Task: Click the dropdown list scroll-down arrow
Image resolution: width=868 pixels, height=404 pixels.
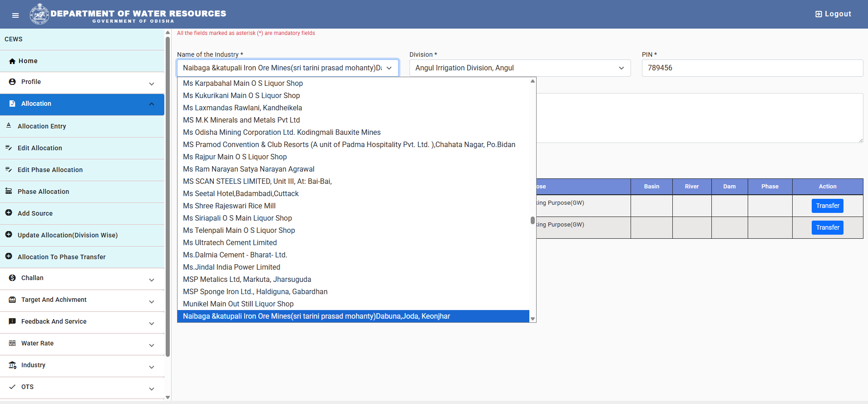Action: [533, 319]
